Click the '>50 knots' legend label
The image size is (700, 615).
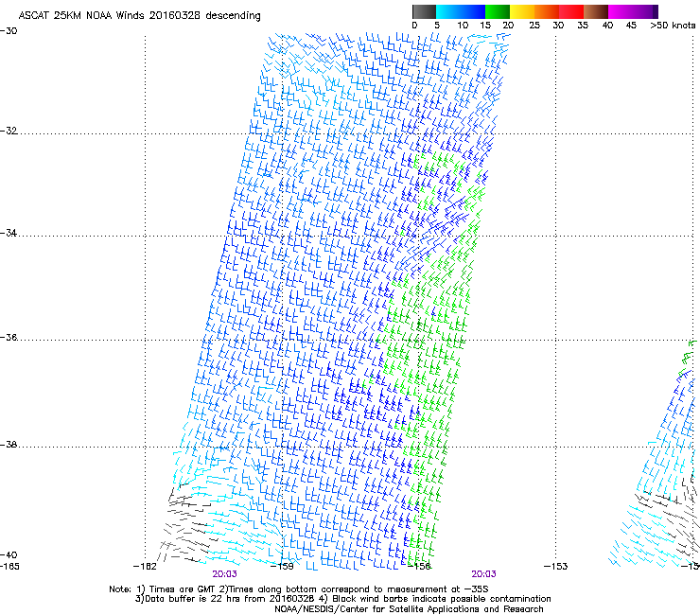tap(673, 26)
